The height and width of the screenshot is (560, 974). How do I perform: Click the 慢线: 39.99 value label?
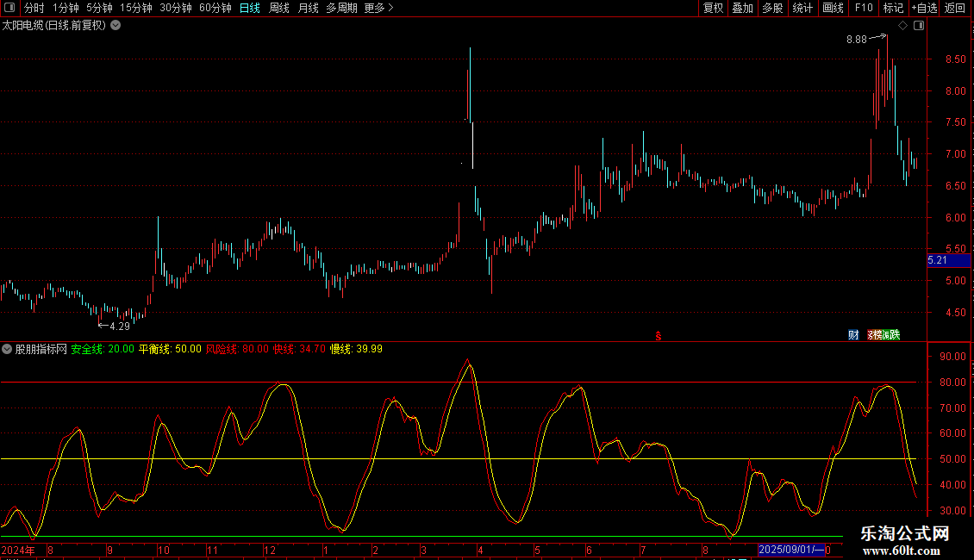coord(356,349)
